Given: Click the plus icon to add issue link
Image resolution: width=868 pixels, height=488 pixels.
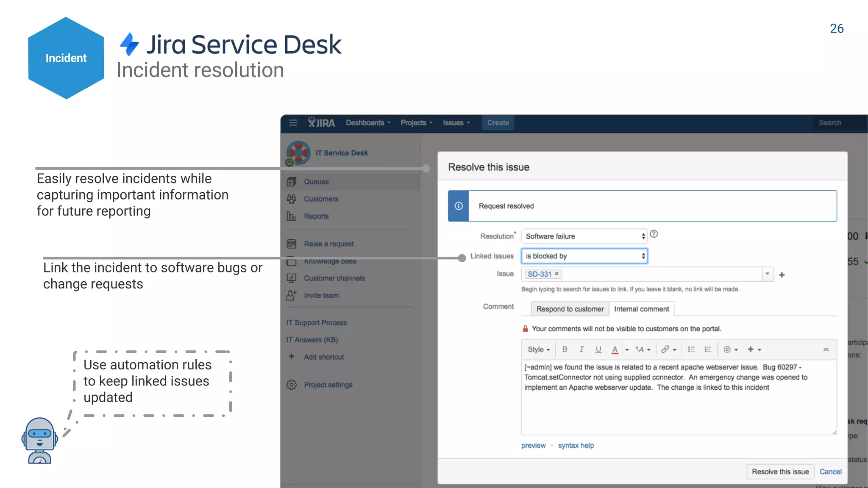Looking at the screenshot, I should pyautogui.click(x=782, y=275).
